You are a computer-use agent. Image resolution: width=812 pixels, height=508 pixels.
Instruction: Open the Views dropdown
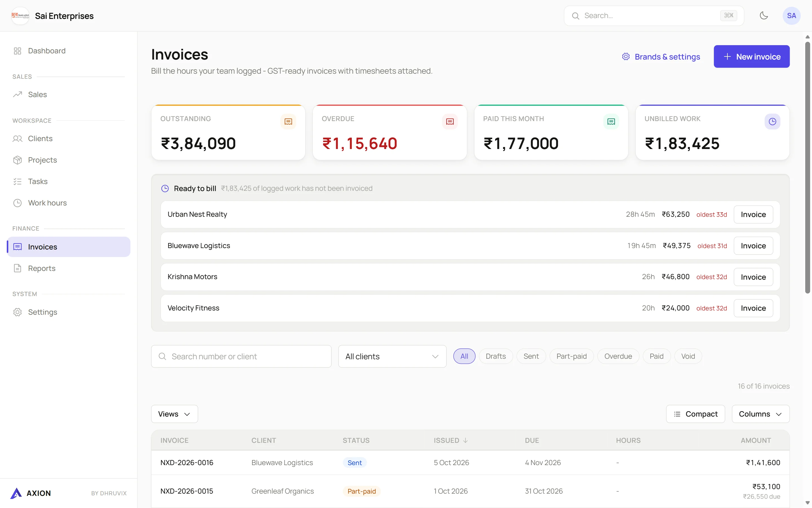pos(175,414)
